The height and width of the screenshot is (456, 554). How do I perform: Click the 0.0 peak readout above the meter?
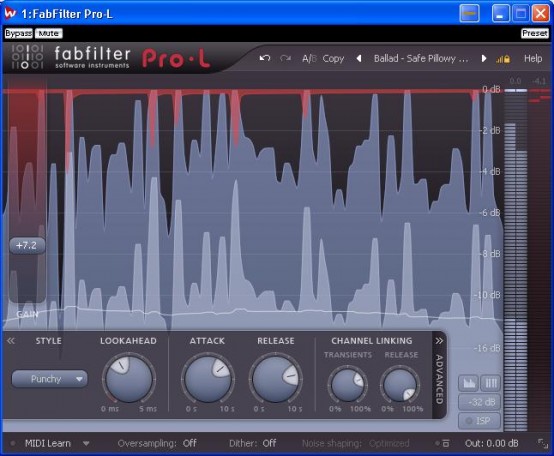pyautogui.click(x=515, y=81)
